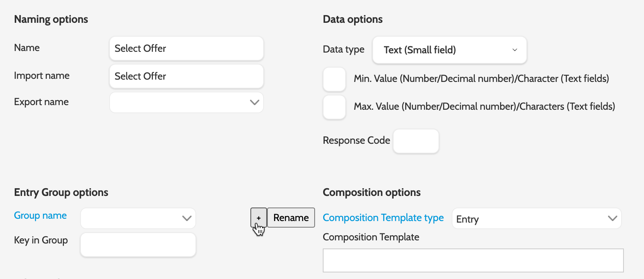Viewport: 644px width, 279px height.
Task: Open the Composition Template type link
Action: tap(383, 218)
